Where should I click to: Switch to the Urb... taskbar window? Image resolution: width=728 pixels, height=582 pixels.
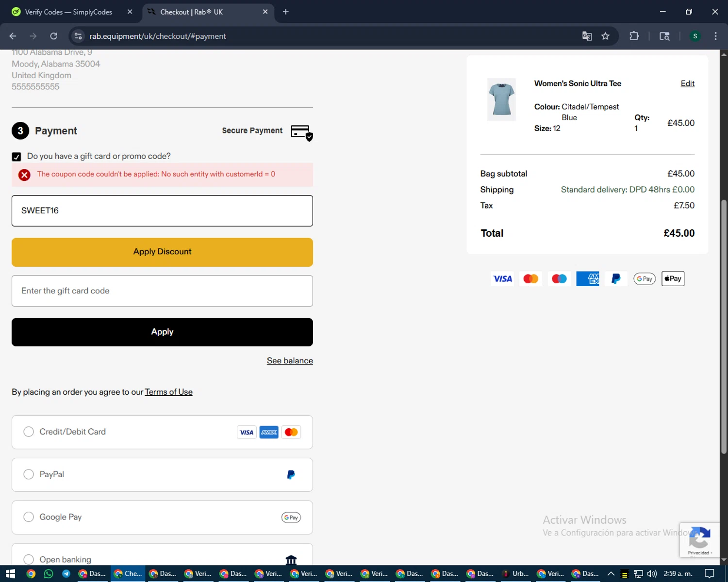coord(515,574)
